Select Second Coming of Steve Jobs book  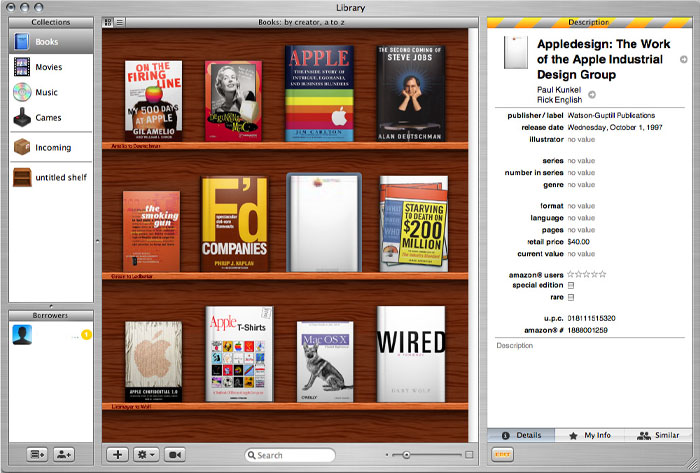coord(411,93)
